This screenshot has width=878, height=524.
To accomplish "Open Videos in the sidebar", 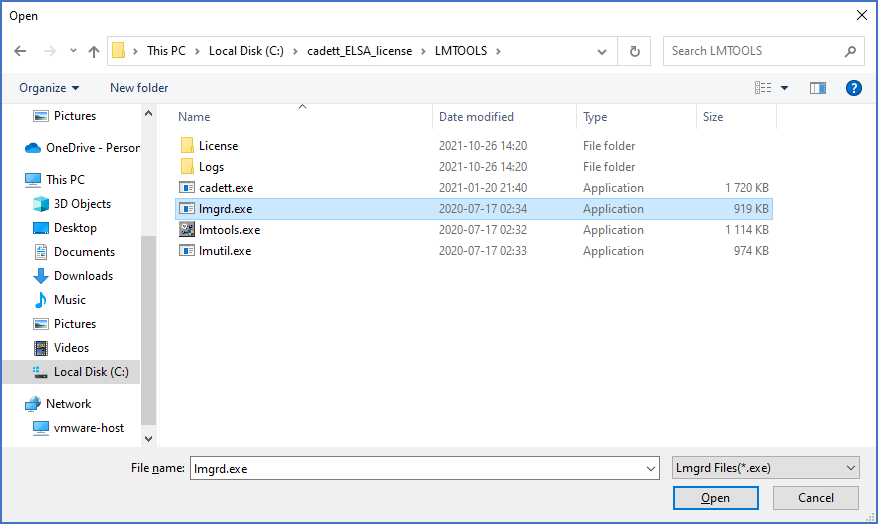I will pyautogui.click(x=61, y=348).
